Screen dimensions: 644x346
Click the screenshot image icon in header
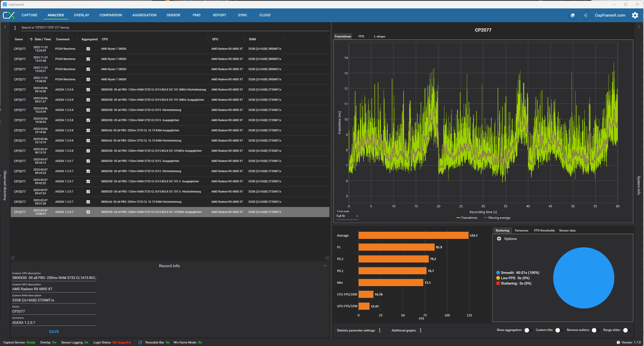click(572, 15)
